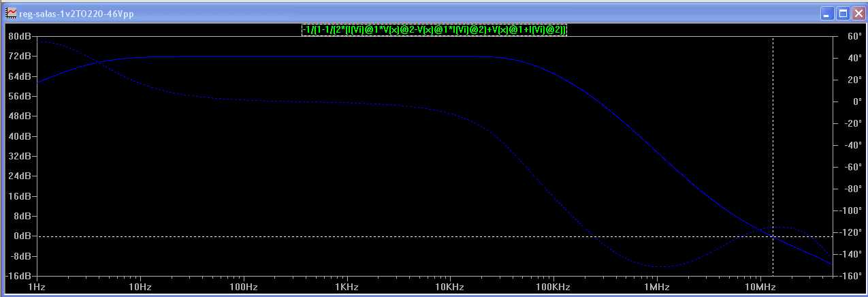This screenshot has width=868, height=297.
Task: Click the 10Hz frequency axis label
Action: 140,288
